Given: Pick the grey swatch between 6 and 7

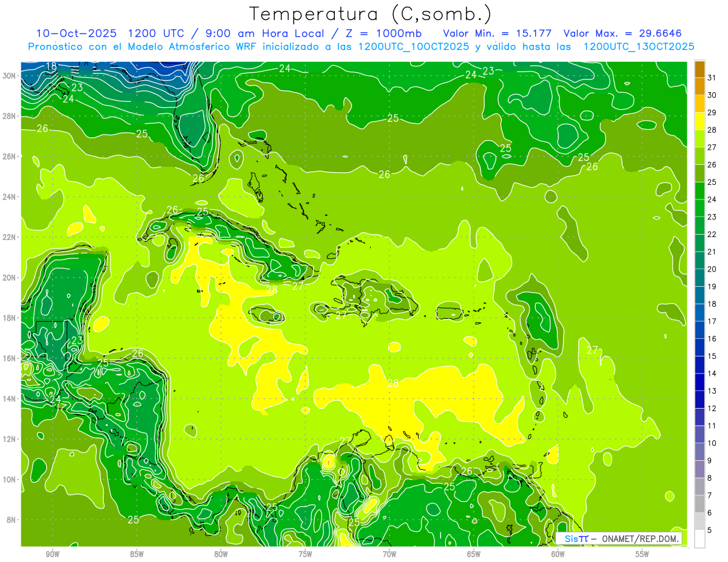Looking at the screenshot, I should point(699,504).
